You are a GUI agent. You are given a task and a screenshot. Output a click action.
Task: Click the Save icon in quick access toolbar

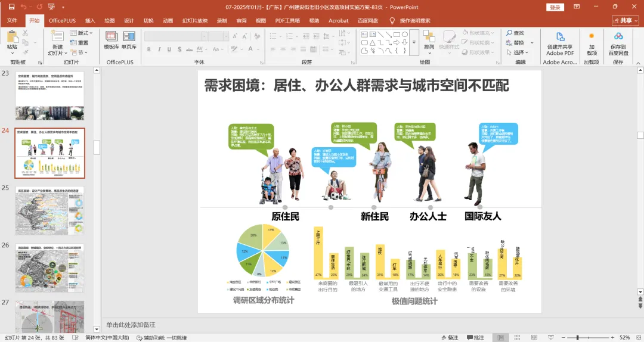tap(11, 7)
